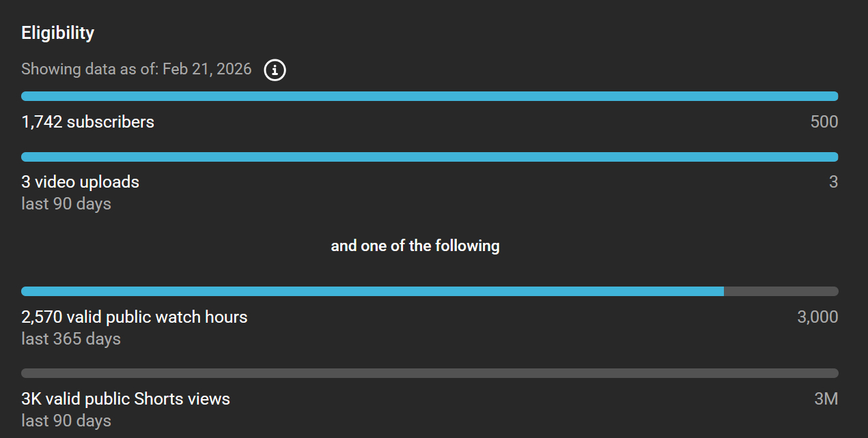
Task: Click the info icon beside the data date
Action: 275,70
